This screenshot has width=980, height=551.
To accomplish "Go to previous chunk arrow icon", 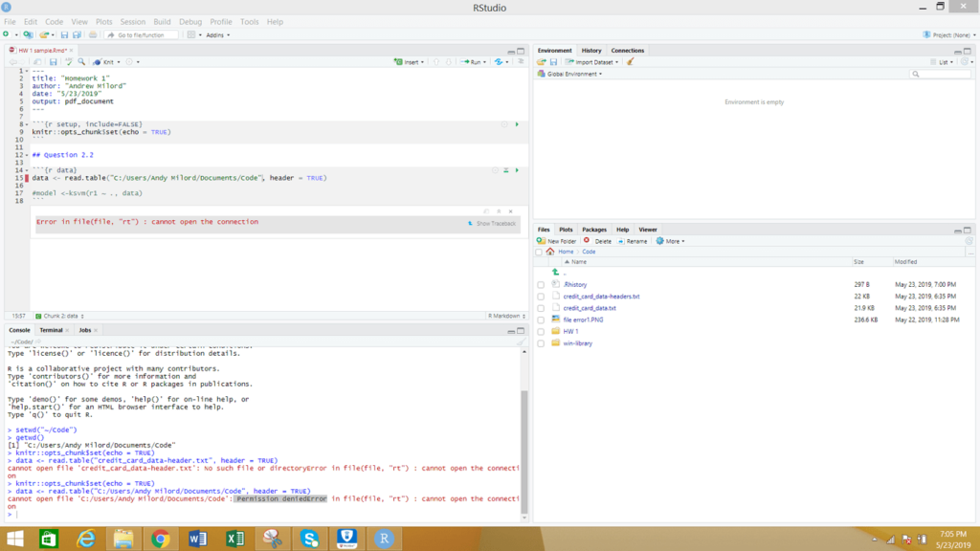I will (x=436, y=62).
